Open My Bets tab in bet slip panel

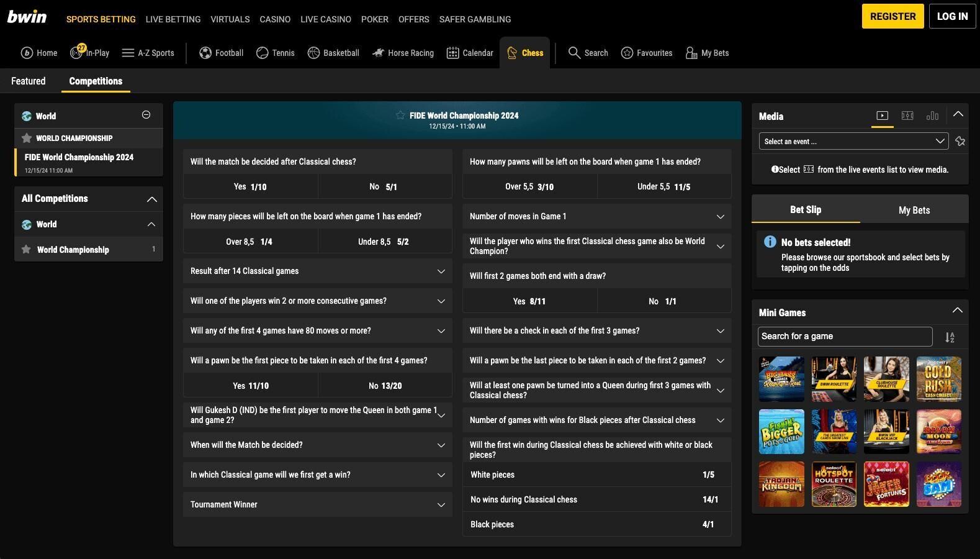tap(914, 210)
